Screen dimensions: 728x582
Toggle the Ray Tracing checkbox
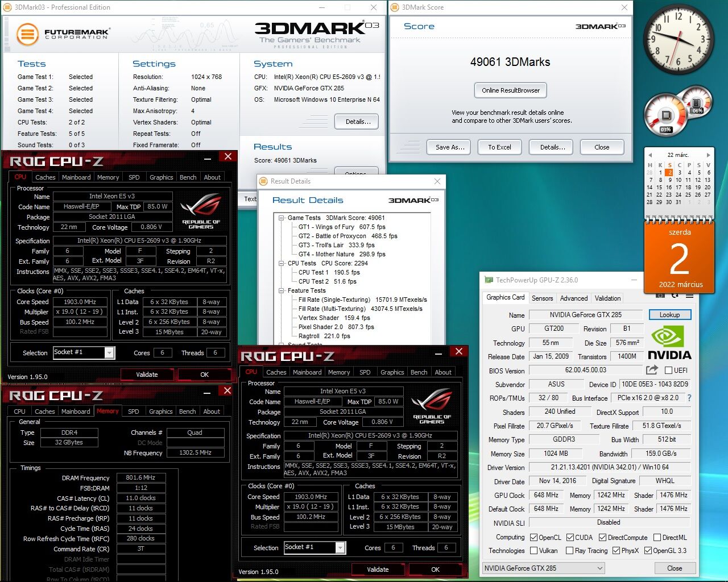point(569,550)
